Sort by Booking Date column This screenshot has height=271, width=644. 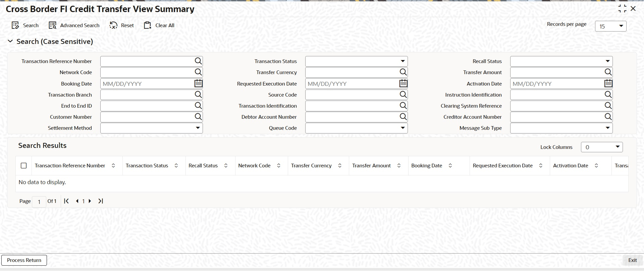coord(450,166)
